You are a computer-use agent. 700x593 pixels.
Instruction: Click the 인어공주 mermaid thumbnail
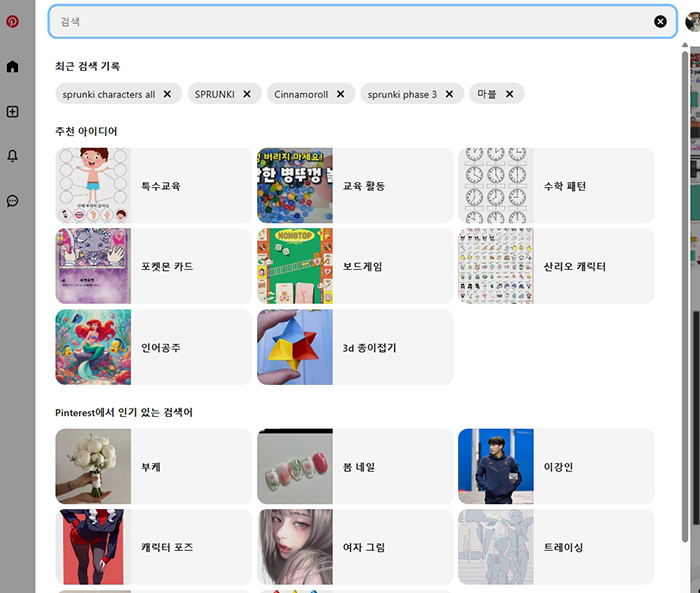[93, 347]
